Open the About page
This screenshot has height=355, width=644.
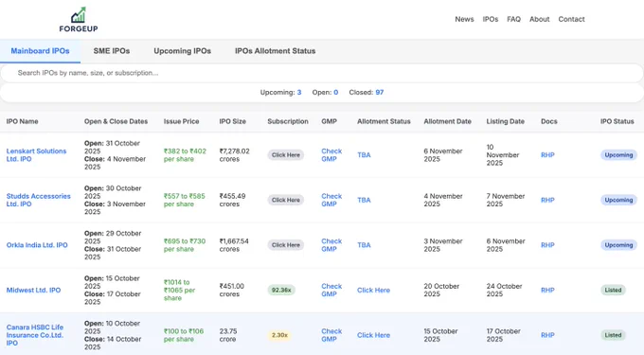click(x=539, y=19)
